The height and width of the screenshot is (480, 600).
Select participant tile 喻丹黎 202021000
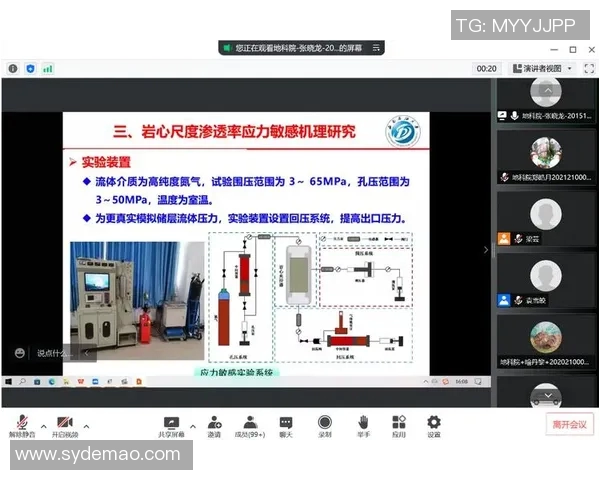tap(546, 342)
